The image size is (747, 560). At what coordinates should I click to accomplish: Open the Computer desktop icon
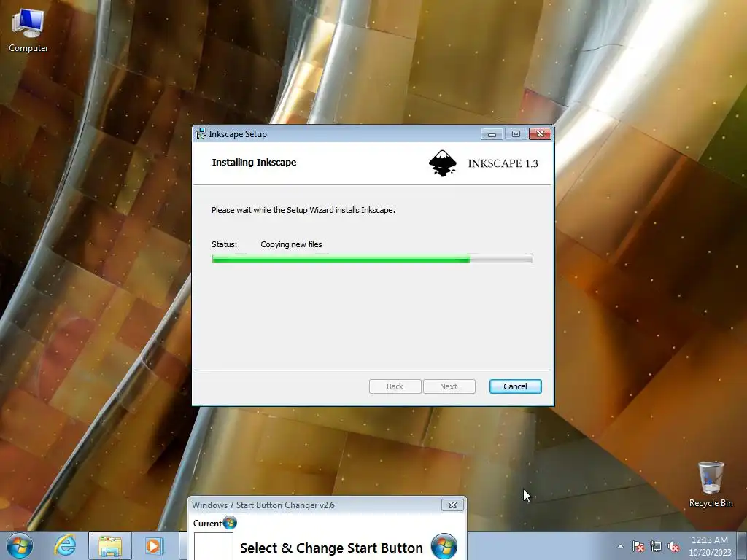(28, 31)
